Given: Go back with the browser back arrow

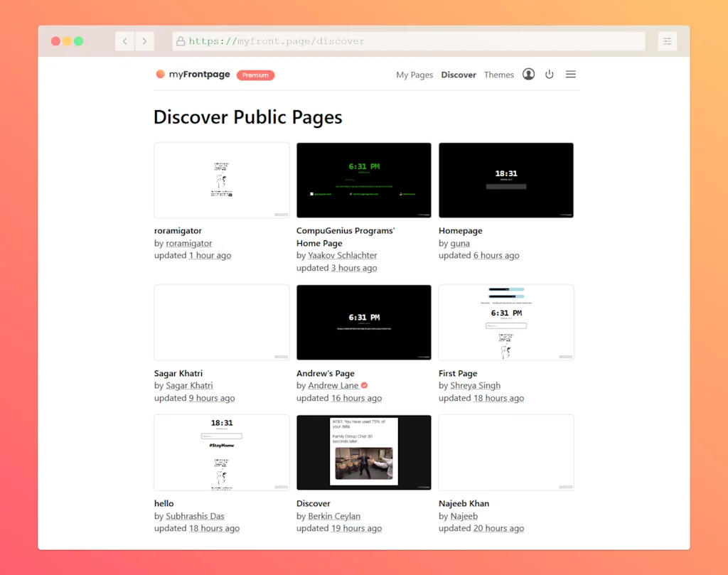Looking at the screenshot, I should pos(124,41).
